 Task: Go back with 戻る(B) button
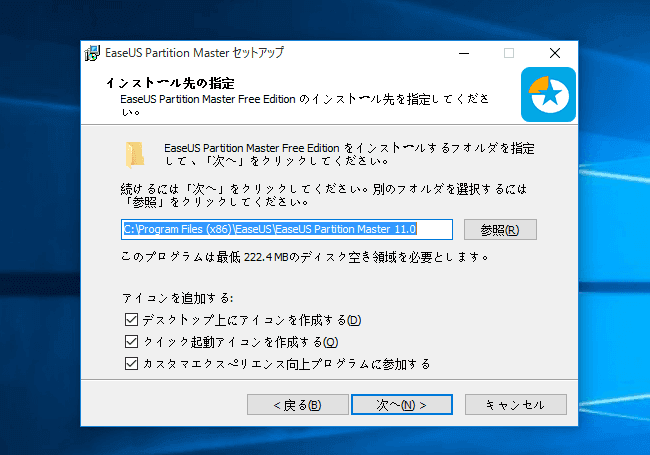298,404
